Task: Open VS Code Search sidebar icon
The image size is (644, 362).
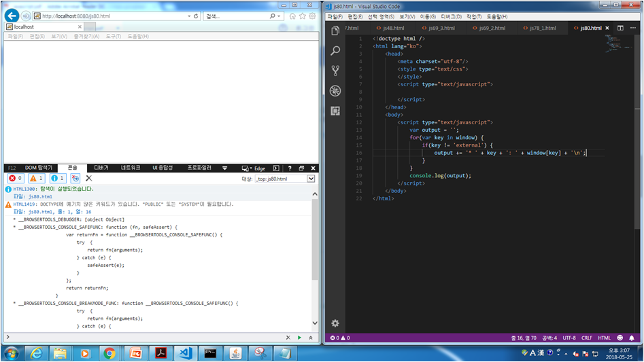Action: (x=335, y=50)
